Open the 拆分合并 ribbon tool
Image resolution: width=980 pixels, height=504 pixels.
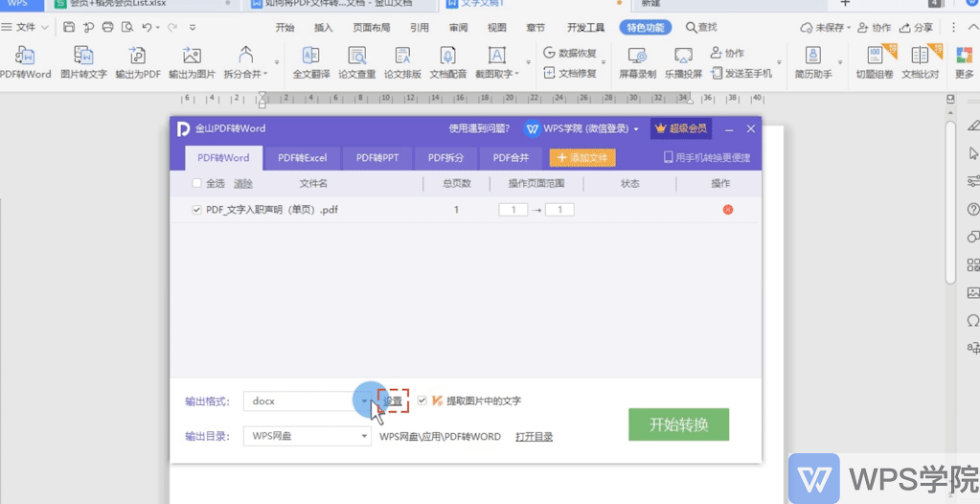coord(245,62)
